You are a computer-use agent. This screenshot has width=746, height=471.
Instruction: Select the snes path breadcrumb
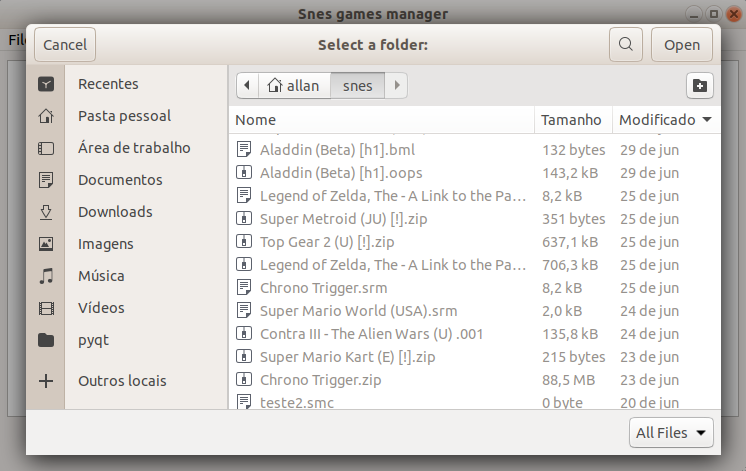tap(357, 86)
